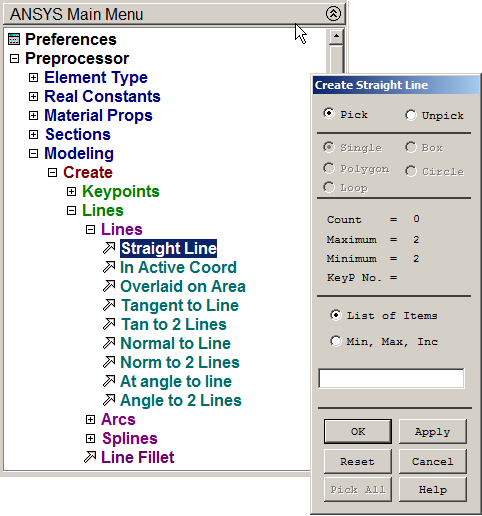Select Norm to 2 Lines option
Image resolution: width=482 pixels, height=516 pixels.
180,362
